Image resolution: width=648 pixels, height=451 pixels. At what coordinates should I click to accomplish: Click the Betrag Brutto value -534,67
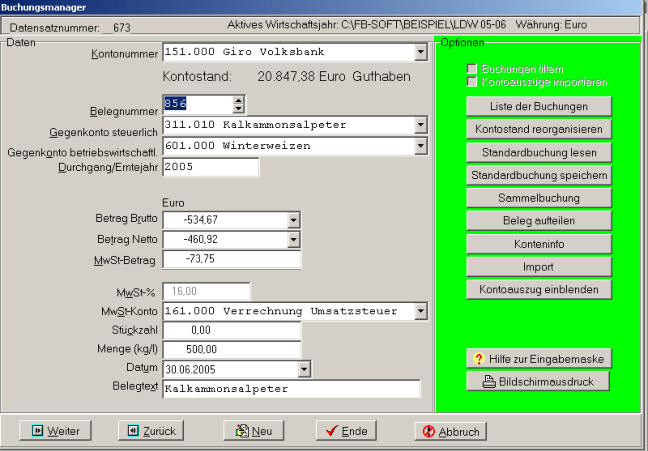(x=200, y=220)
